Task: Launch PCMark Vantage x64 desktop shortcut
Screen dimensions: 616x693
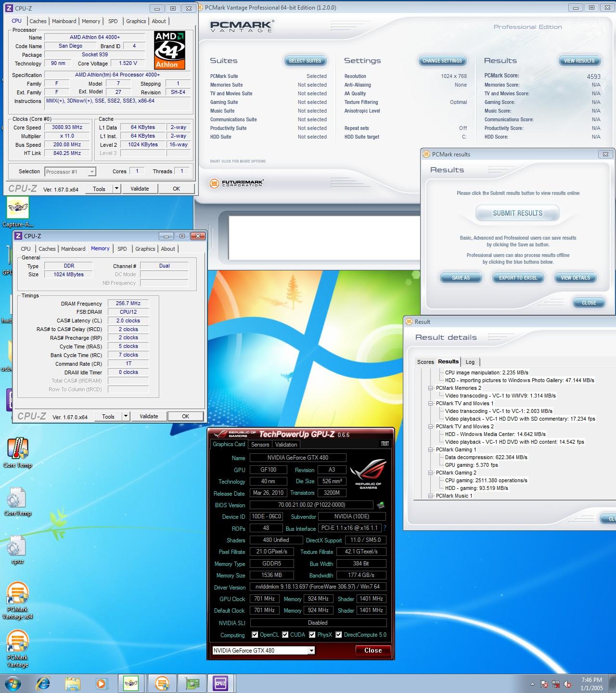Action: 18,601
